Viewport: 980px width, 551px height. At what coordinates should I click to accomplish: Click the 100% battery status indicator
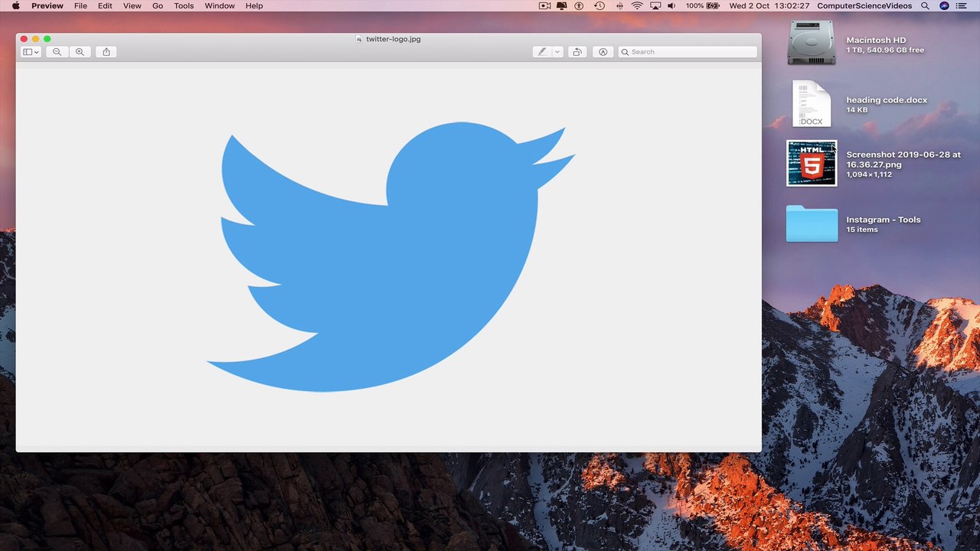click(x=702, y=5)
